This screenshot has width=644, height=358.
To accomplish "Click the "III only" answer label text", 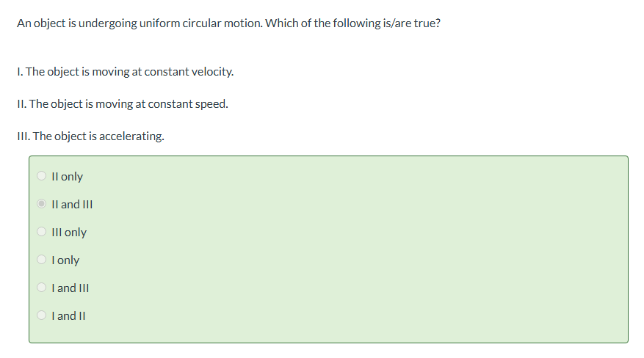I will pos(69,232).
